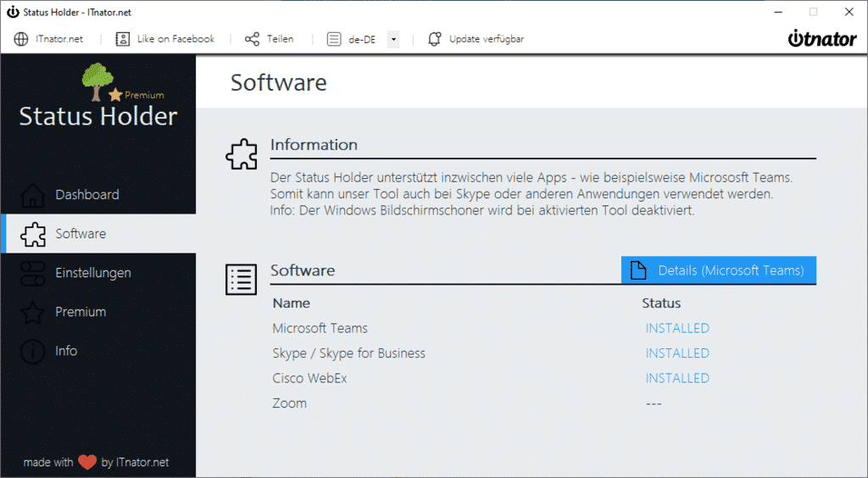Viewport: 868px width, 478px height.
Task: Click the list icon beside Software section heading
Action: click(242, 280)
